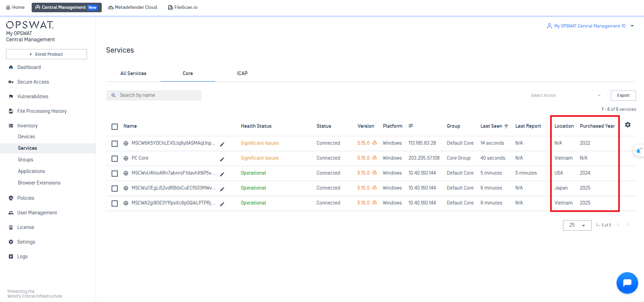
Task: Check the PC Core row checkbox
Action: point(115,159)
